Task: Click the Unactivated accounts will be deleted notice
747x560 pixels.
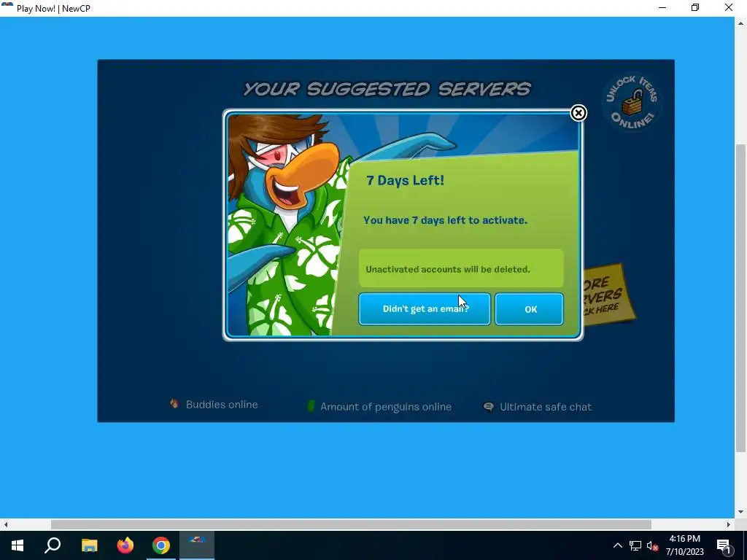Action: point(461,268)
